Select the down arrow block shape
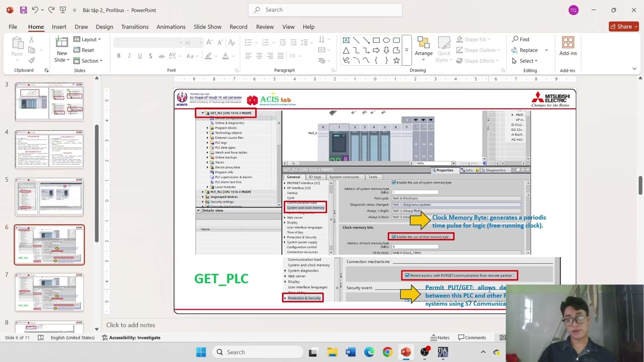Image resolution: width=644 pixels, height=362 pixels. 386,50
